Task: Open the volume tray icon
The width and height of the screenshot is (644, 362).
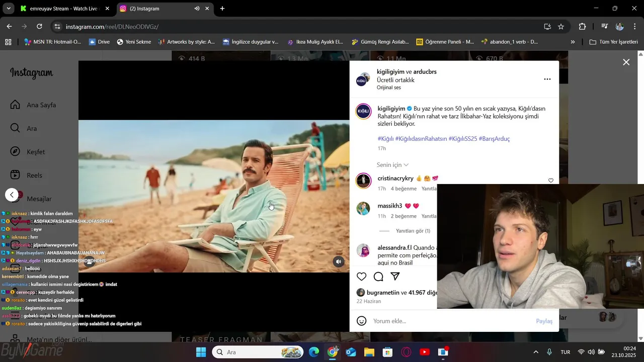Action: (x=591, y=352)
